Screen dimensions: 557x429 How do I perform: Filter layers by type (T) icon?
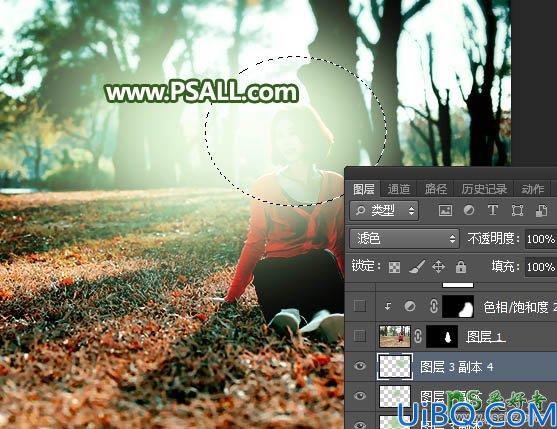(493, 210)
